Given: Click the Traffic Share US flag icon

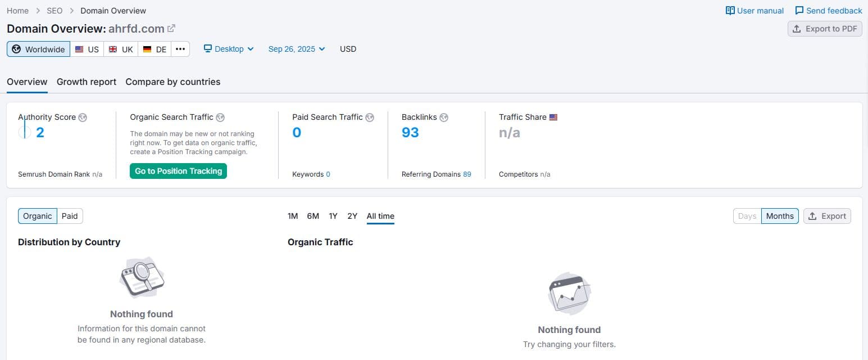Looking at the screenshot, I should [x=553, y=118].
